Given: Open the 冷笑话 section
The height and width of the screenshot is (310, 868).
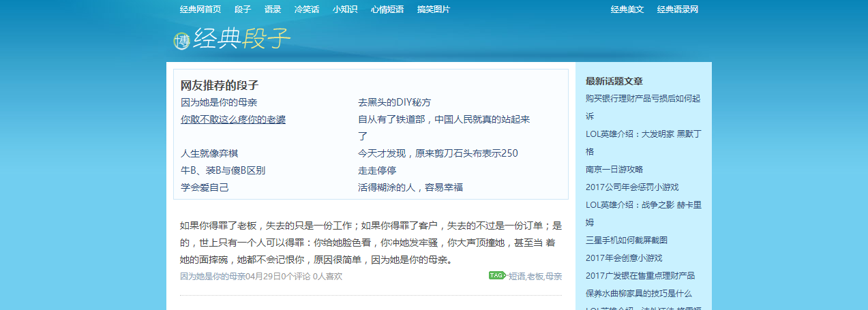Looking at the screenshot, I should pos(307,10).
